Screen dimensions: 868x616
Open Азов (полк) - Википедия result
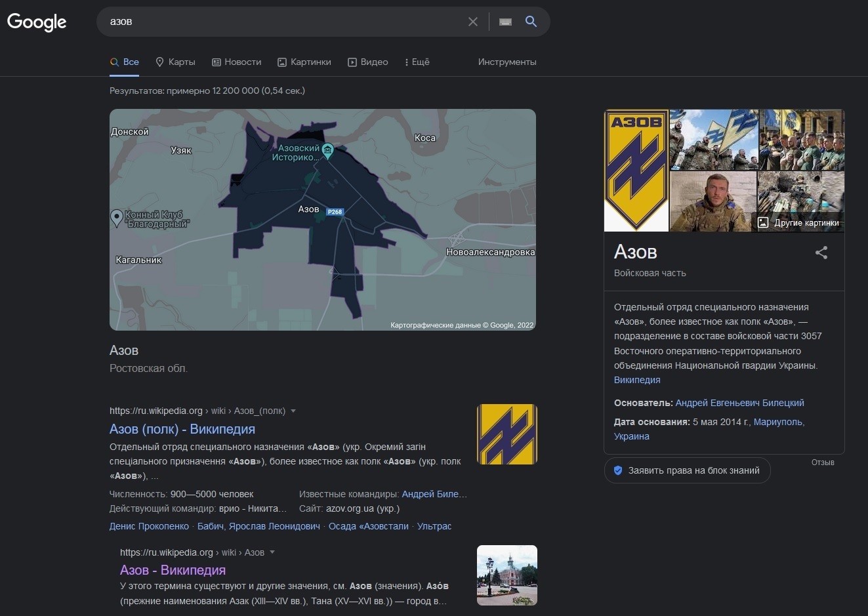point(182,429)
